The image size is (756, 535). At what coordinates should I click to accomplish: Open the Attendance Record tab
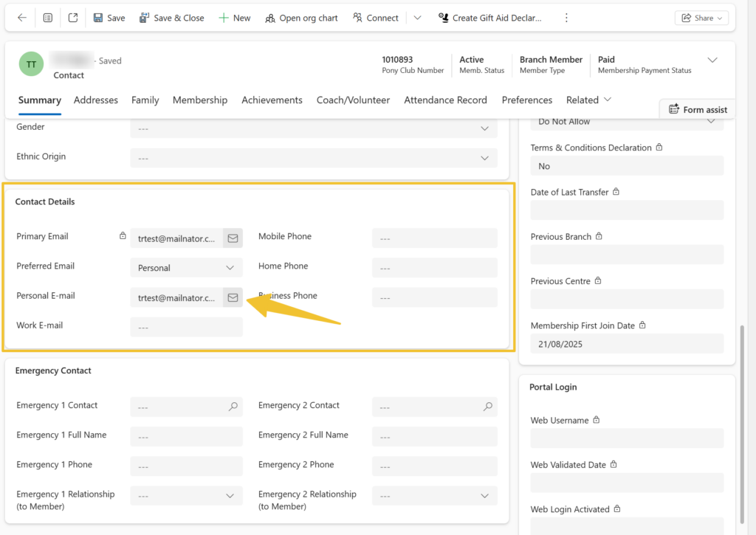pos(445,100)
